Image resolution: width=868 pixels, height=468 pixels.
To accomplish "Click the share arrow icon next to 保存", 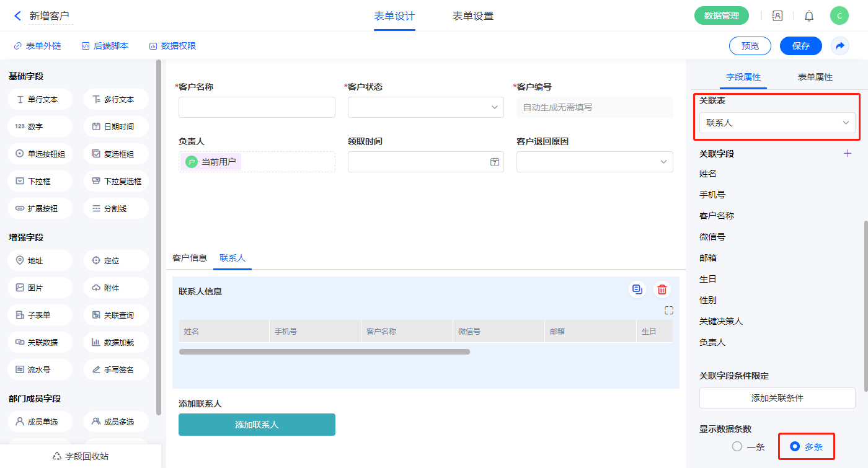I will (840, 46).
